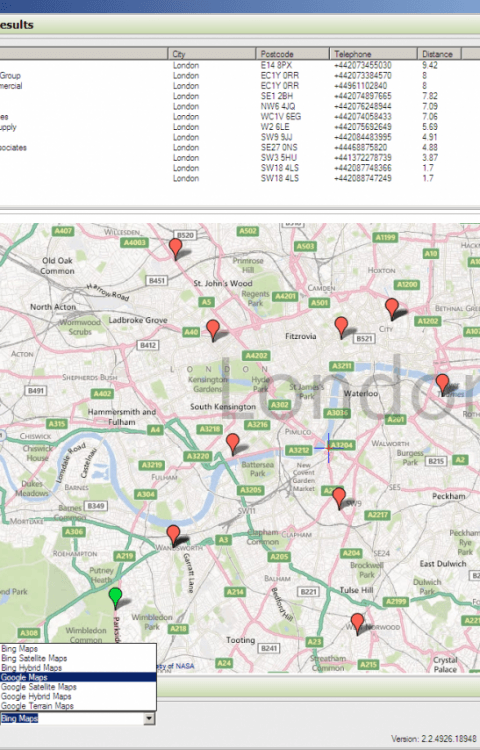The height and width of the screenshot is (750, 480).
Task: Select telephone +442088747249
Action: pos(363,178)
